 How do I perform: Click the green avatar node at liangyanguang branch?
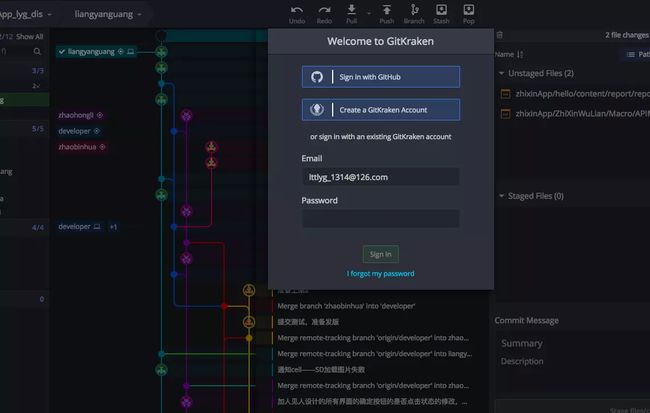point(161,52)
